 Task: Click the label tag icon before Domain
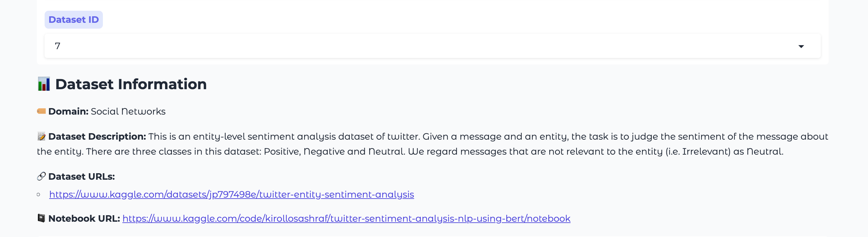coord(41,111)
